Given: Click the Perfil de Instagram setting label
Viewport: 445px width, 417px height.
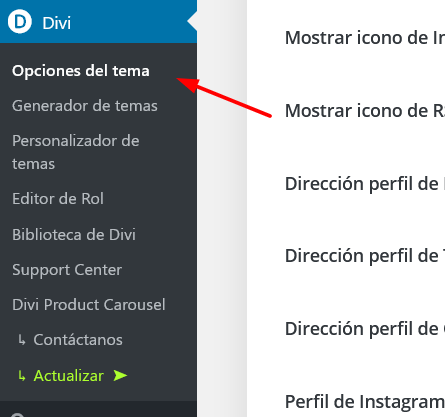Looking at the screenshot, I should tap(365, 402).
